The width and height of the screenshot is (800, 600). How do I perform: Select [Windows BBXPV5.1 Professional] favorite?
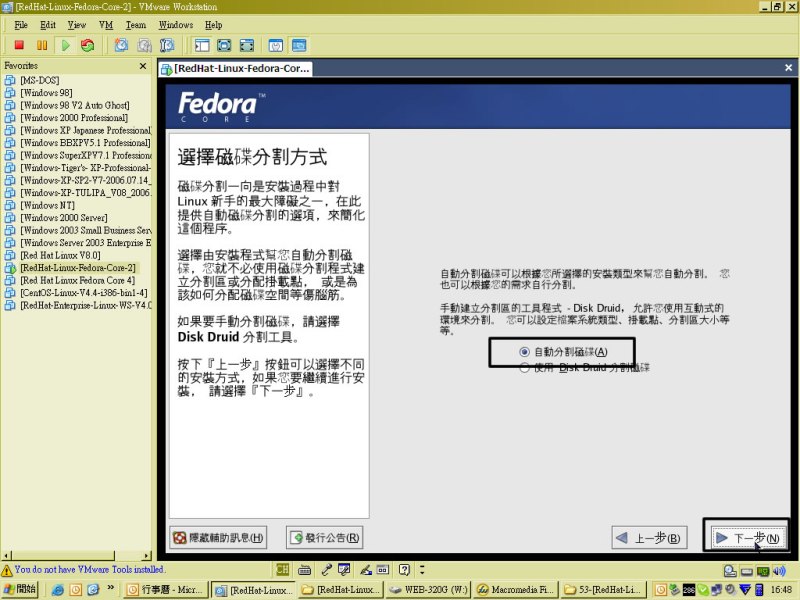(85, 143)
